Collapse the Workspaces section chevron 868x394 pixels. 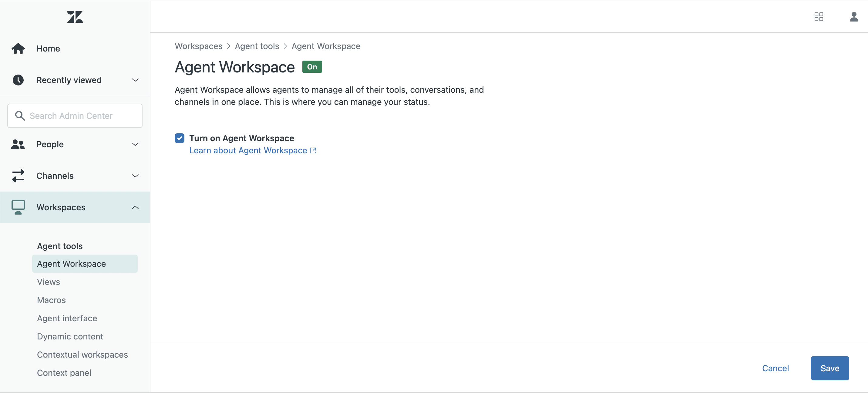pos(135,207)
